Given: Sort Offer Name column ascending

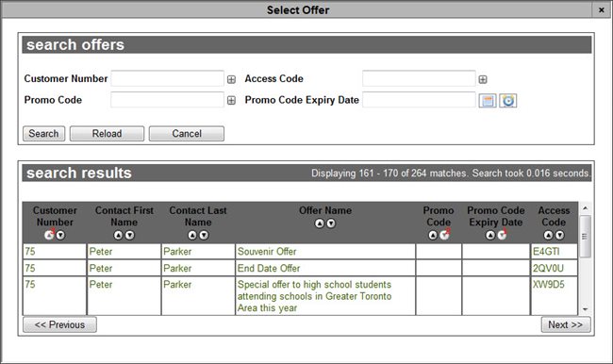Looking at the screenshot, I should click(320, 223).
